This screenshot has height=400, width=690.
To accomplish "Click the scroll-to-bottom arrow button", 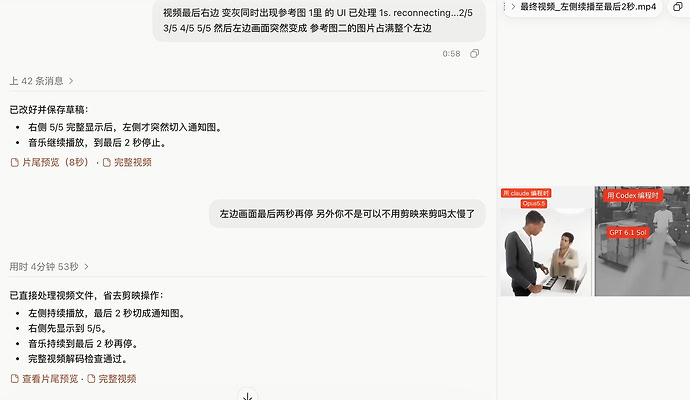I will (x=247, y=396).
